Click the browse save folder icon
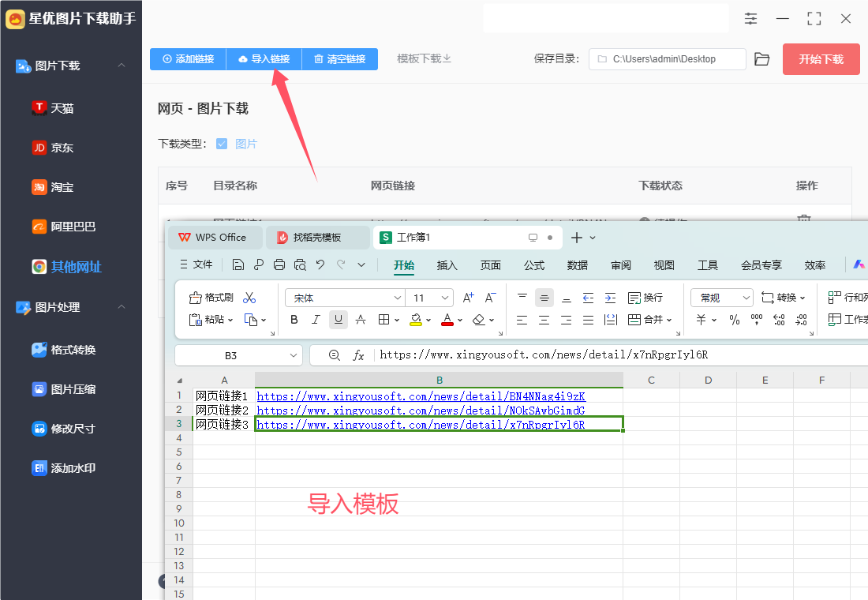 pyautogui.click(x=762, y=58)
